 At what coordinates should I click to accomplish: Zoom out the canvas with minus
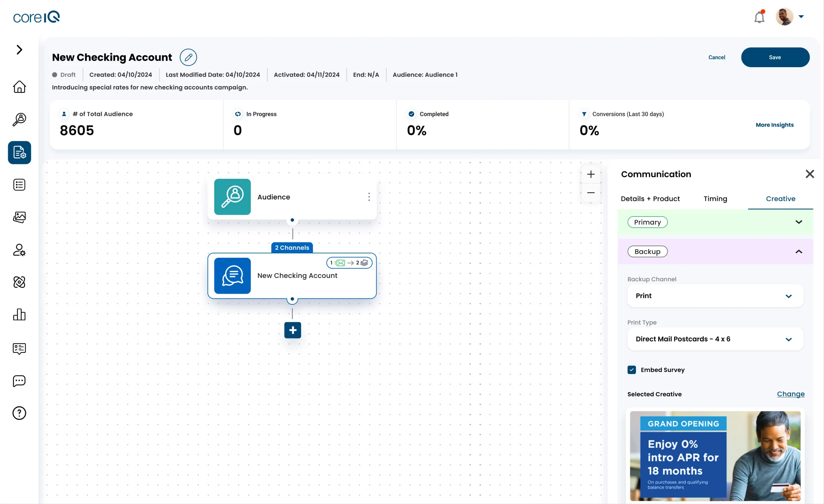pos(591,193)
